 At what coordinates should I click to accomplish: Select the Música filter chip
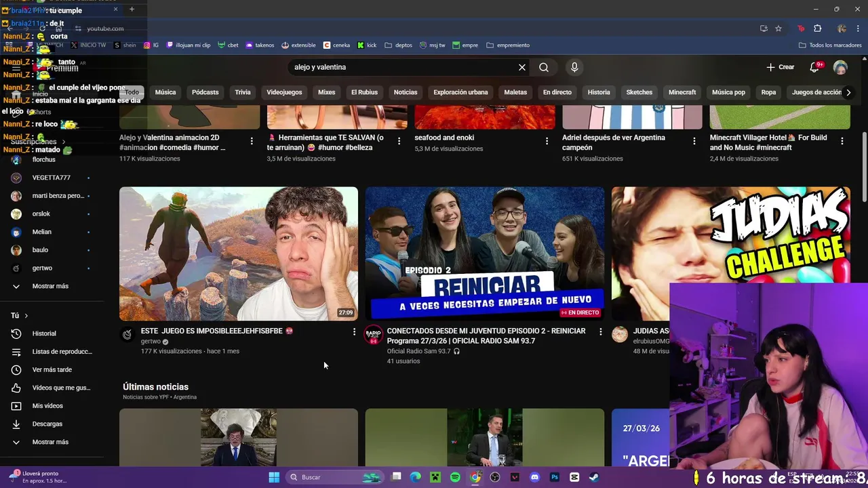(165, 92)
